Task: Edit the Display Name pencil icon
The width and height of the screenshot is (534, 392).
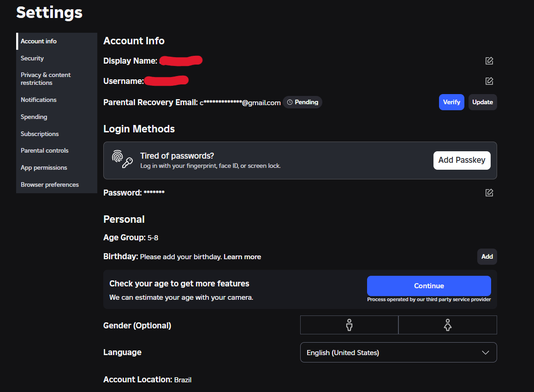Action: [489, 60]
